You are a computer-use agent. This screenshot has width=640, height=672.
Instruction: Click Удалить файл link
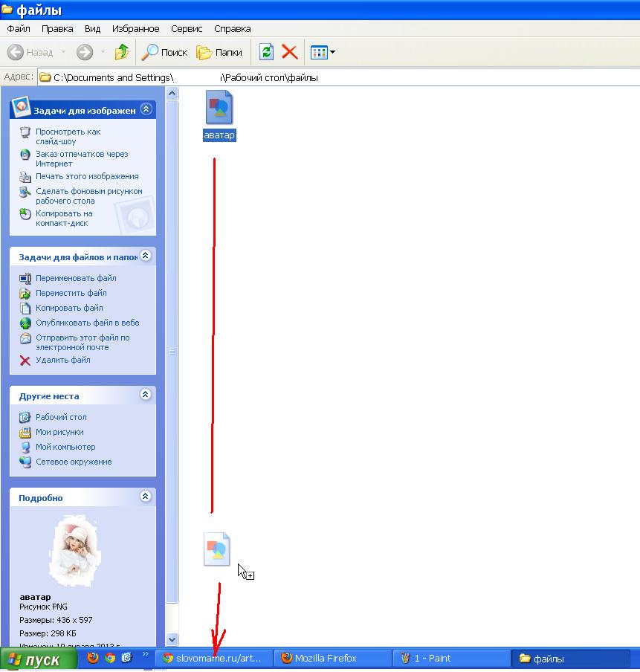[x=63, y=360]
